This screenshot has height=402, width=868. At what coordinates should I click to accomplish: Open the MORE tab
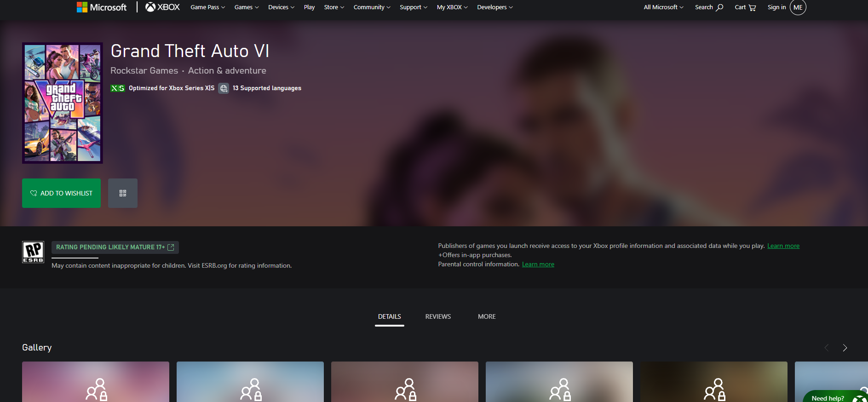487,316
